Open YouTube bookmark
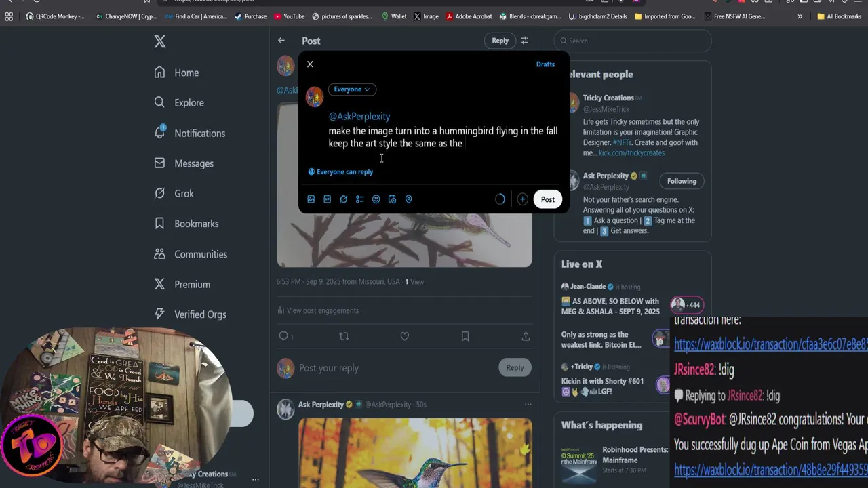The image size is (868, 488). point(290,16)
